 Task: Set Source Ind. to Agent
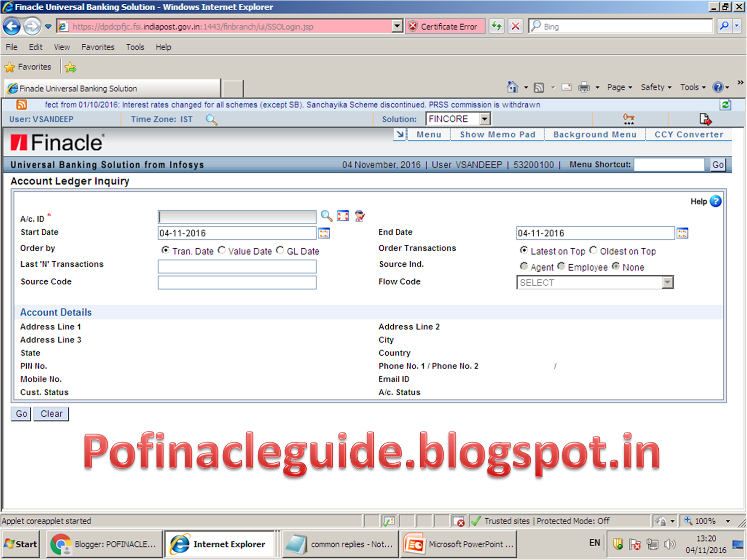(x=524, y=266)
